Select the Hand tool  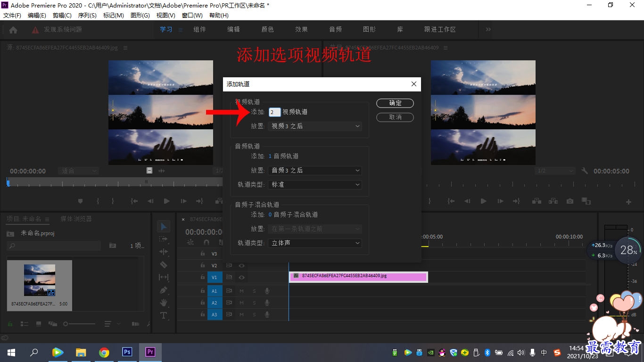[x=164, y=303]
